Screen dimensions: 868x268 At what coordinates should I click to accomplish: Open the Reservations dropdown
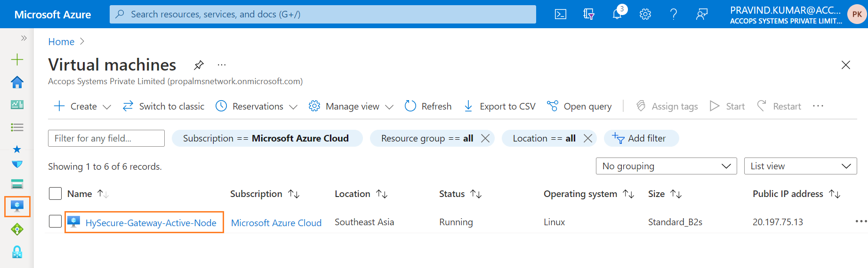[257, 106]
